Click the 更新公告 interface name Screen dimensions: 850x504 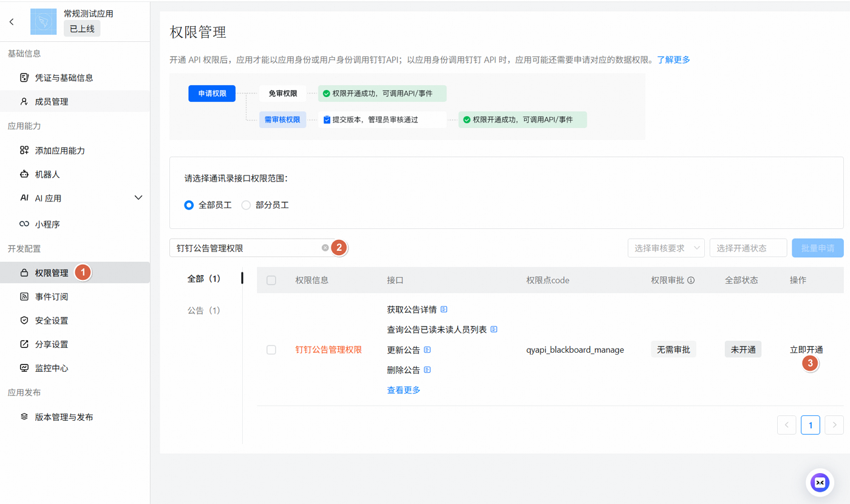click(404, 350)
